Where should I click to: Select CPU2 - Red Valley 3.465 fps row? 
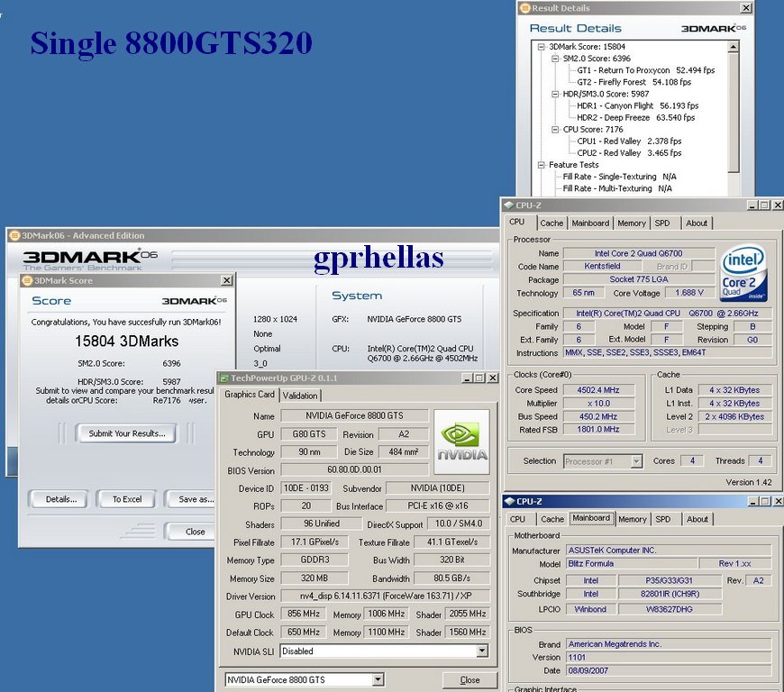pyautogui.click(x=629, y=153)
